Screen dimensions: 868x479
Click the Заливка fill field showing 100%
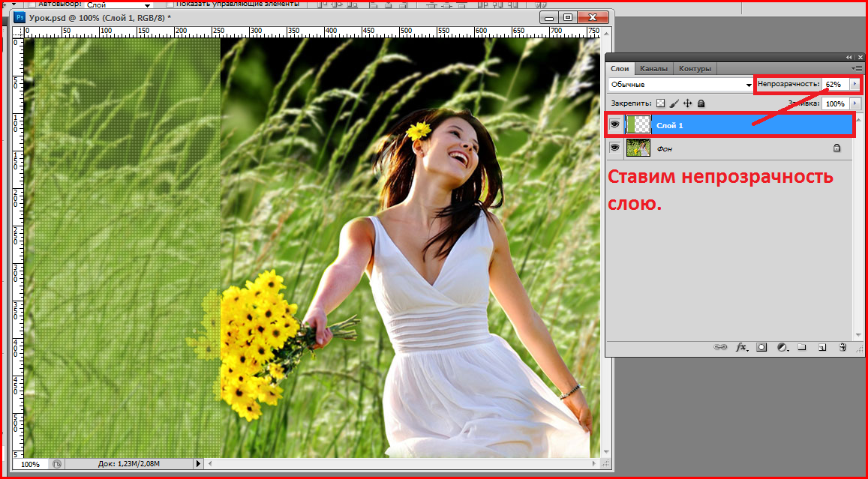click(x=835, y=103)
